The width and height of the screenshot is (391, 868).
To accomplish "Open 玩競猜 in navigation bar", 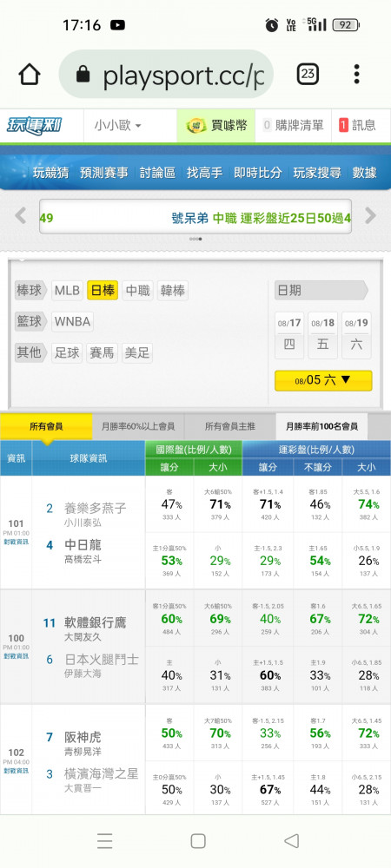I will (x=50, y=173).
